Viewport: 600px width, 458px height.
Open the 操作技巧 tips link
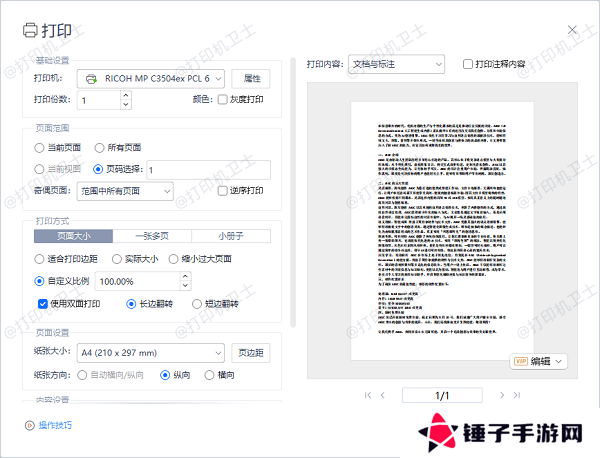[55, 425]
